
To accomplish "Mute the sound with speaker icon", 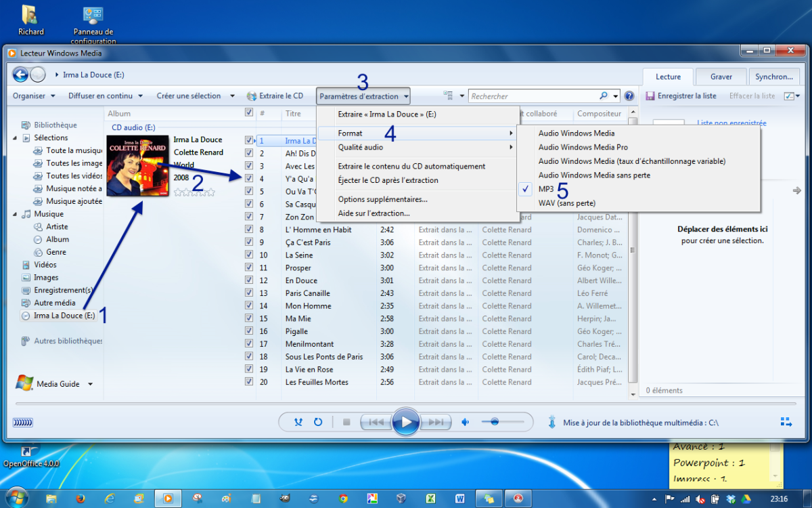I will (x=465, y=422).
